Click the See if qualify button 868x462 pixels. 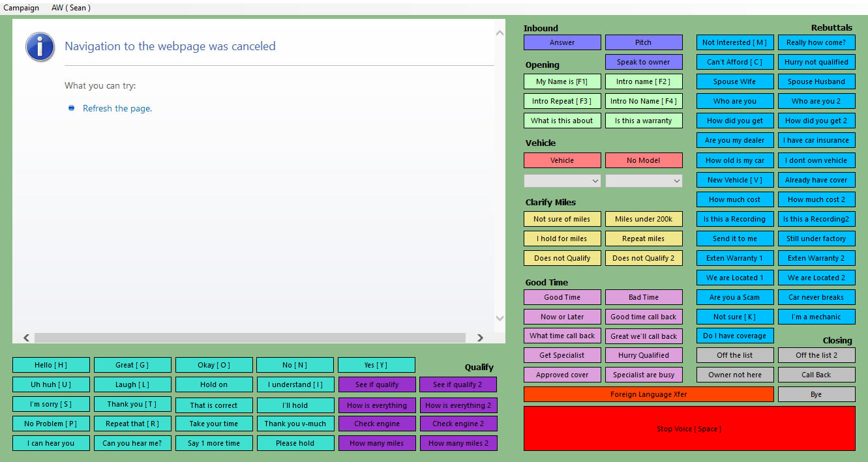pyautogui.click(x=377, y=385)
